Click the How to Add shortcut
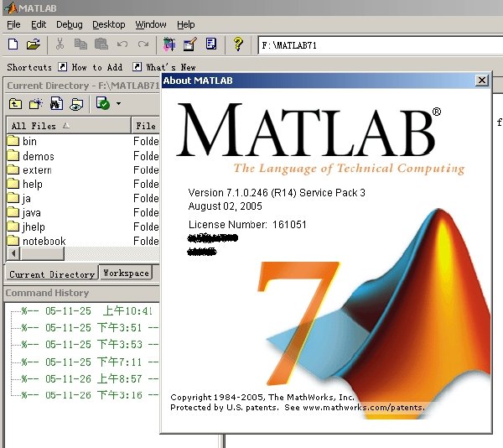Screen dimensions: 503x448 (x=91, y=67)
